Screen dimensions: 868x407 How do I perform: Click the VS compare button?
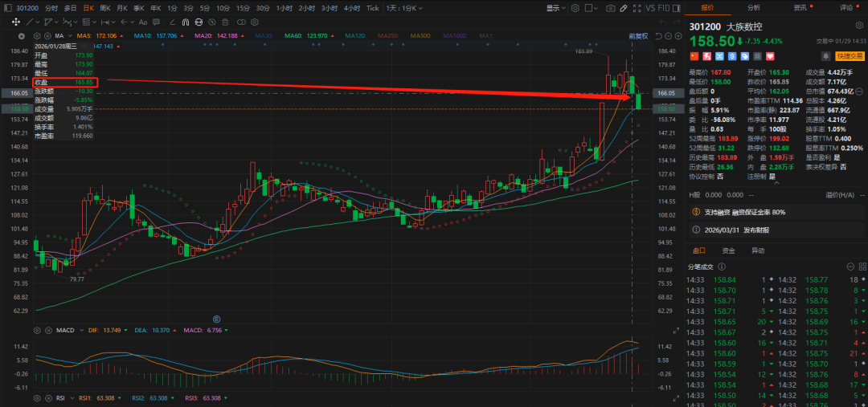point(650,8)
